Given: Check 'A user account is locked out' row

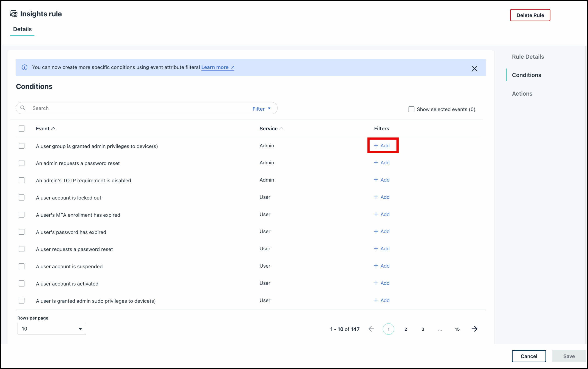Looking at the screenshot, I should coord(22,197).
